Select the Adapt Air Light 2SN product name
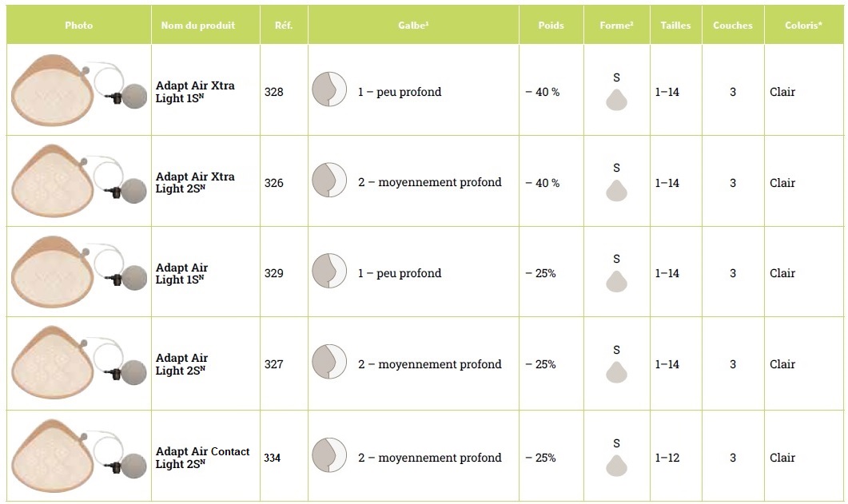 point(181,364)
